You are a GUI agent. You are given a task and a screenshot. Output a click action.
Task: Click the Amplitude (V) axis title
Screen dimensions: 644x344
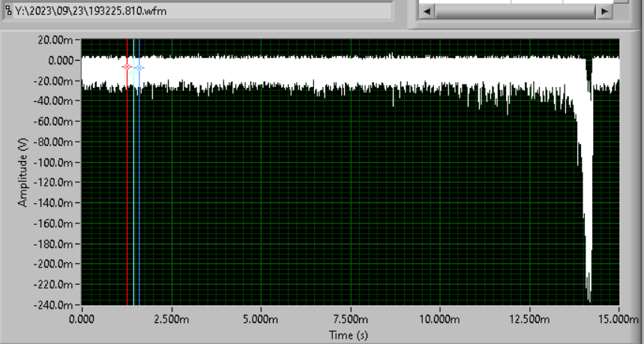(x=23, y=172)
